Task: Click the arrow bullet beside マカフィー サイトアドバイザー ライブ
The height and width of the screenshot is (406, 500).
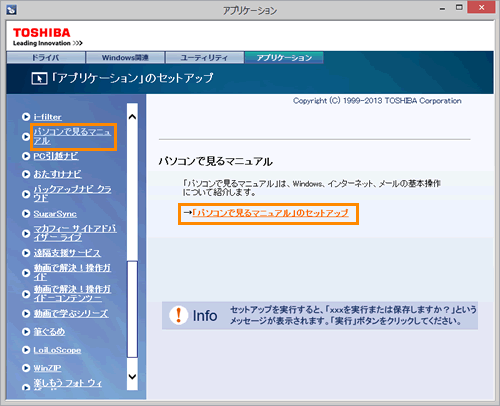Action: [x=26, y=233]
